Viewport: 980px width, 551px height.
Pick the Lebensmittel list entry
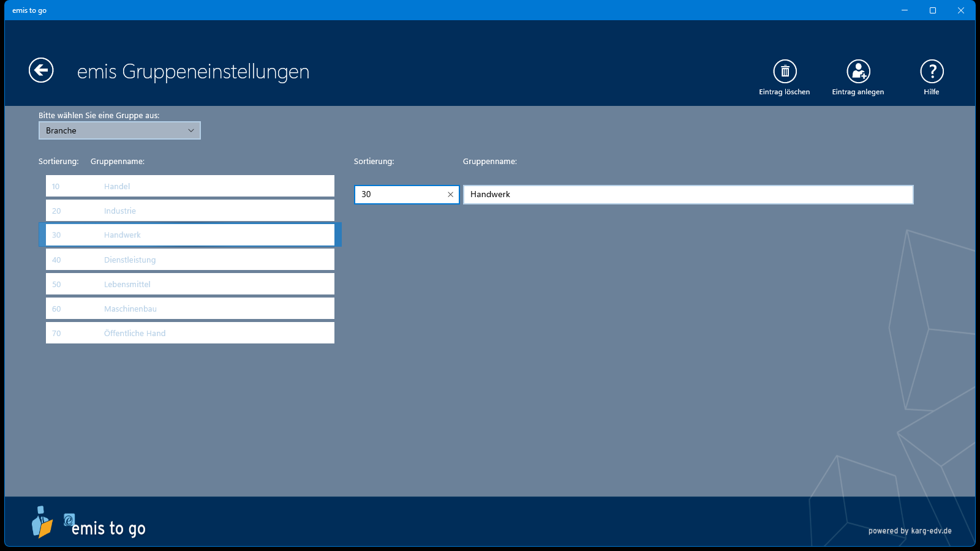[x=190, y=284]
